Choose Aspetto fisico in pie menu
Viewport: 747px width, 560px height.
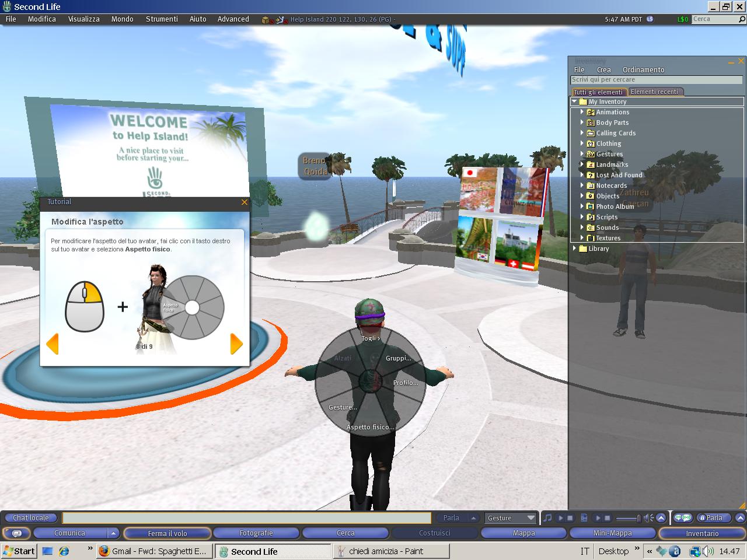371,427
